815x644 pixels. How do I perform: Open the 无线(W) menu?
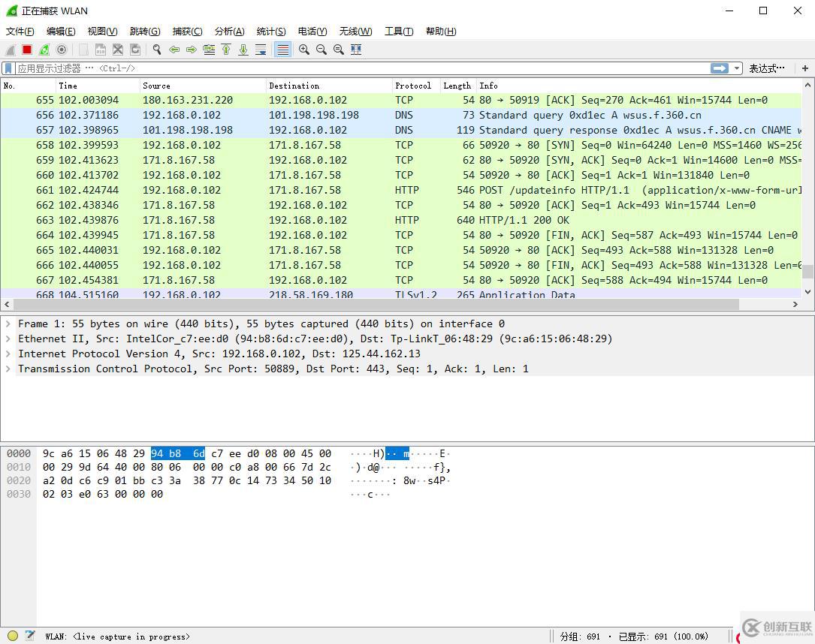tap(356, 32)
